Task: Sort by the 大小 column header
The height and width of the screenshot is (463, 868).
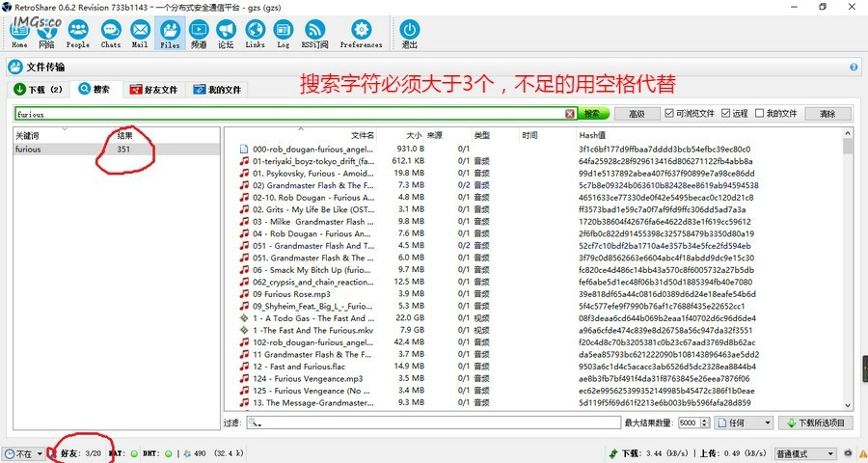Action: point(414,135)
